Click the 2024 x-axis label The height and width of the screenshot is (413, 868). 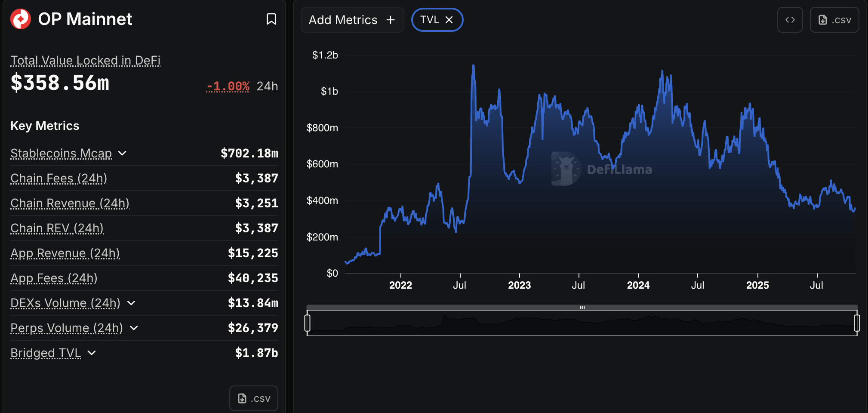(638, 285)
